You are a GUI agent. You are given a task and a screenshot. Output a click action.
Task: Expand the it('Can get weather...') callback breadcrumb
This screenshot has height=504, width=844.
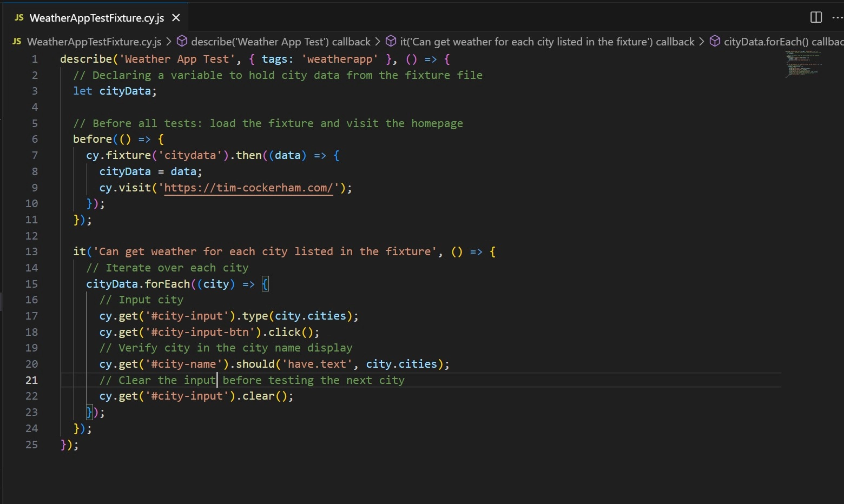click(546, 42)
